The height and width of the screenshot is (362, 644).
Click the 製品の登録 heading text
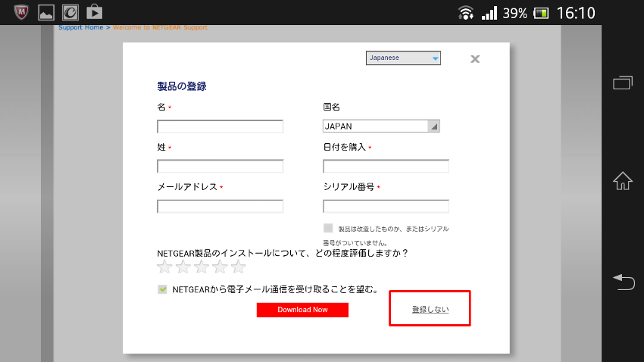pos(182,86)
